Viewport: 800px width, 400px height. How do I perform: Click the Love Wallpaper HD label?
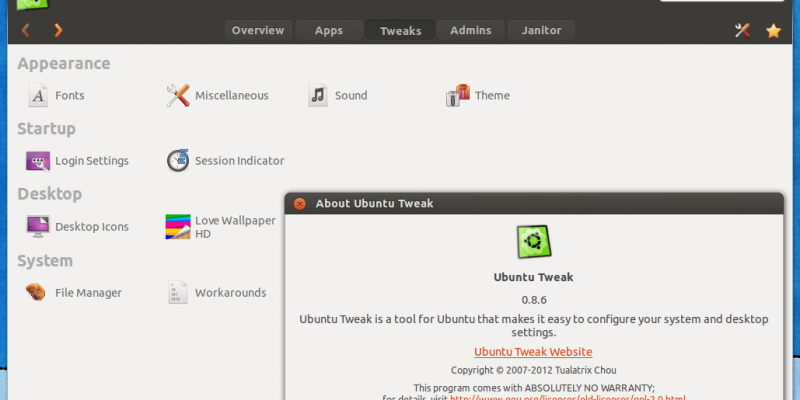click(235, 227)
